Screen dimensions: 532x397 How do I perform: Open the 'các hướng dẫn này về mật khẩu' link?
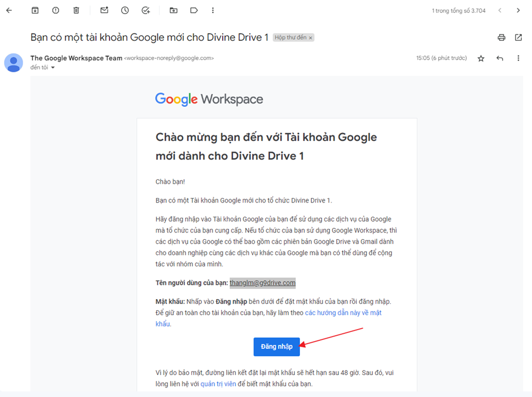(343, 313)
